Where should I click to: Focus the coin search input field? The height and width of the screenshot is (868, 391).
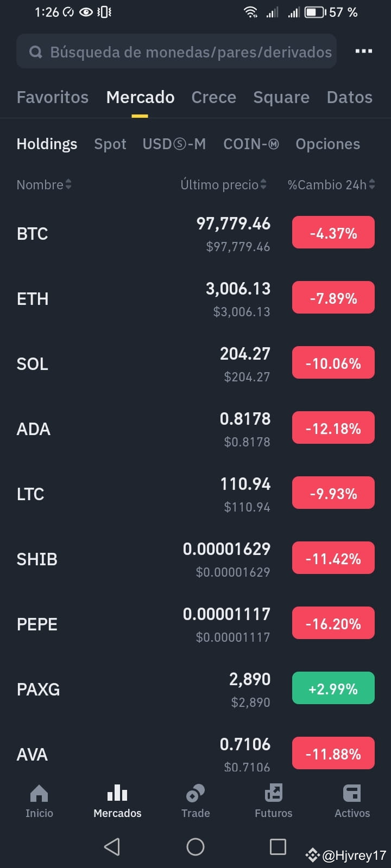pyautogui.click(x=176, y=52)
